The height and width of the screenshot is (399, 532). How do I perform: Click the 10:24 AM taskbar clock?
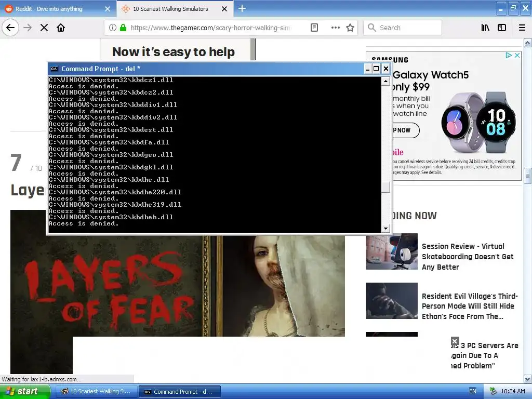(513, 391)
